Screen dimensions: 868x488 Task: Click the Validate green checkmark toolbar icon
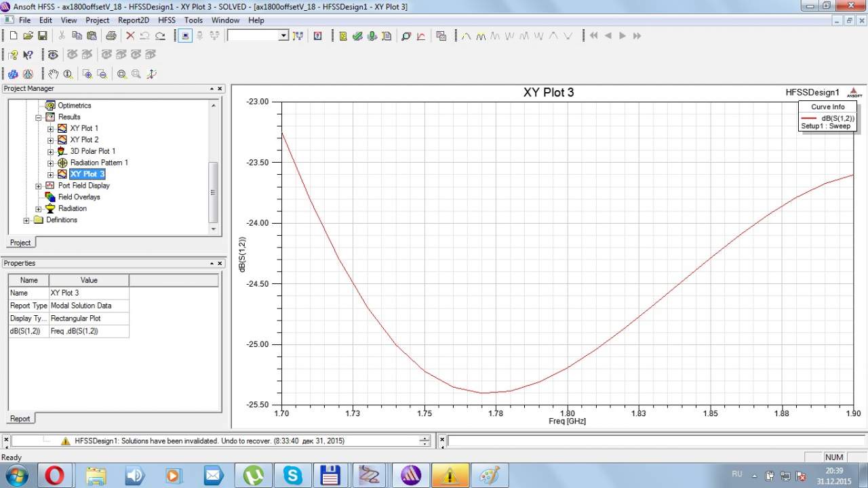tap(357, 36)
